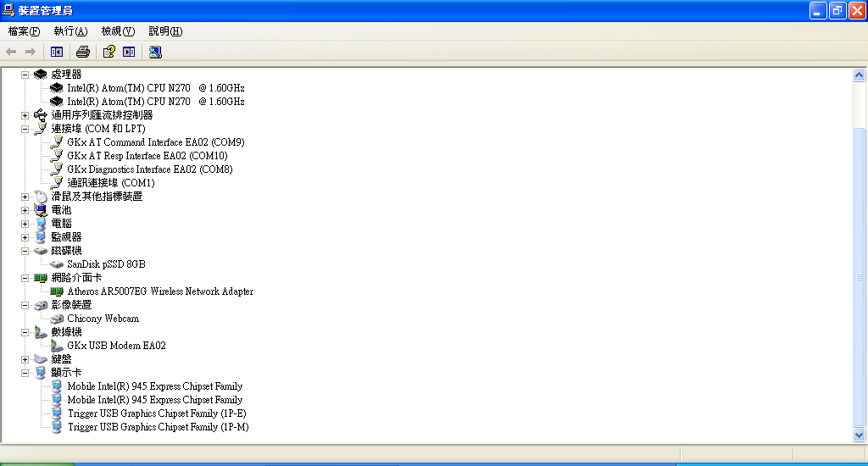Open the Properties toolbar icon
Screen dimensions: 868x466
coord(109,52)
